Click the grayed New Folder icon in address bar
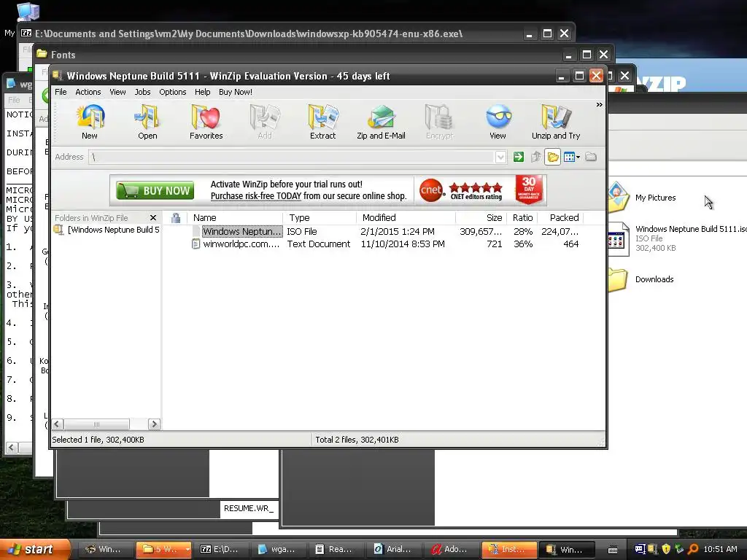Screen dimensions: 747x560 591,157
